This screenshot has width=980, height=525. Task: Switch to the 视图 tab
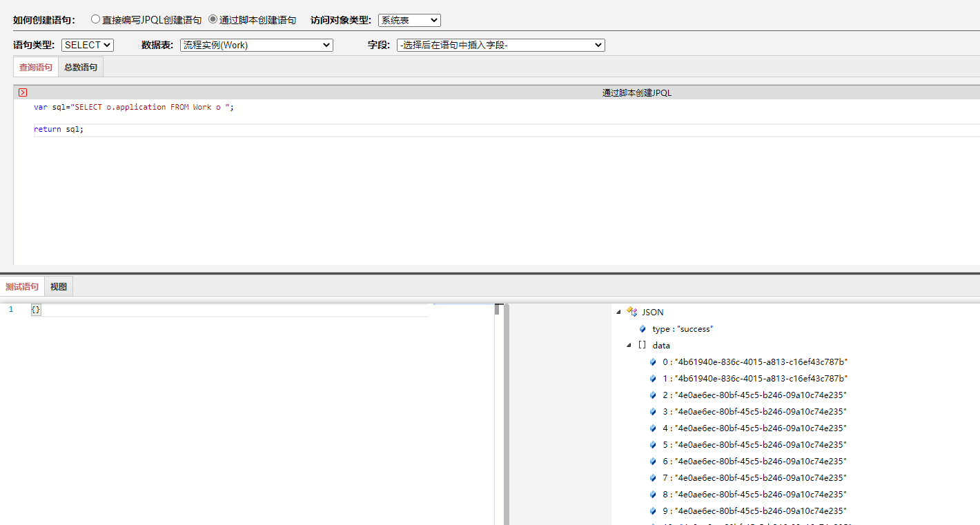[x=59, y=287]
